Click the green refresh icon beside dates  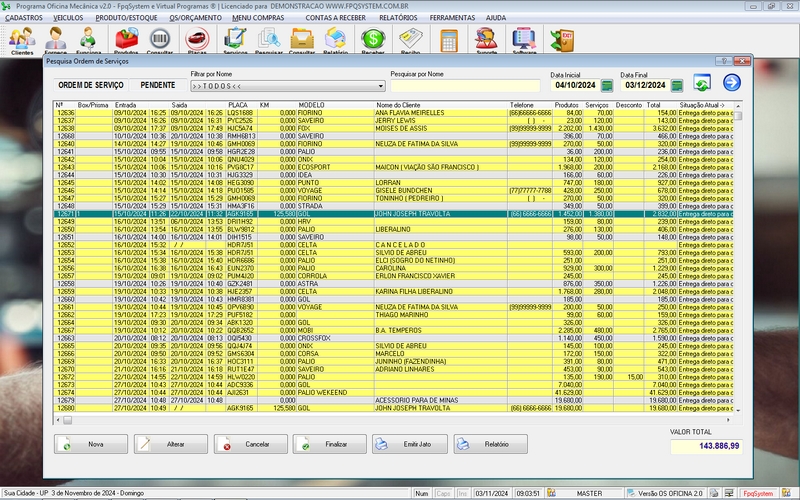[x=702, y=84]
